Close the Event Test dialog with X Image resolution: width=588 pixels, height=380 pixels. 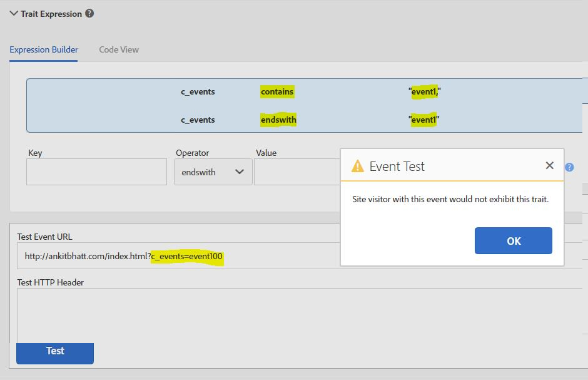click(549, 165)
